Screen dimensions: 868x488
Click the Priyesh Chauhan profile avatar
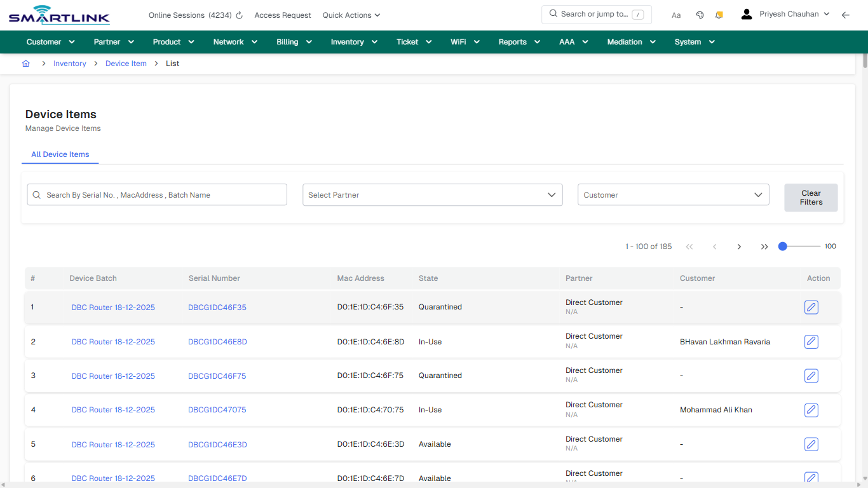click(746, 13)
